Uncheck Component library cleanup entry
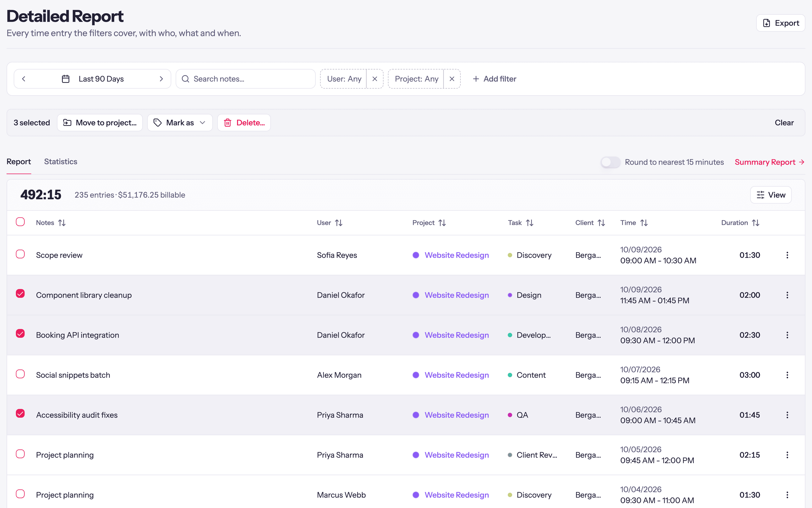 click(x=20, y=294)
